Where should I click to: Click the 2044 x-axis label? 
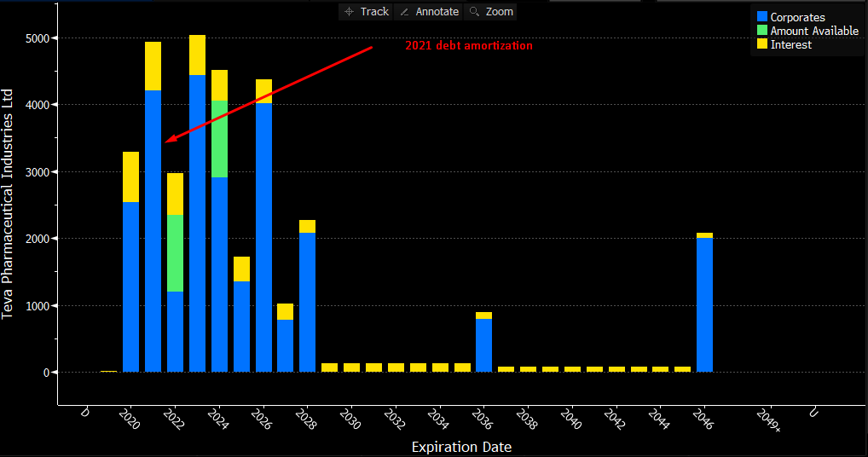pos(659,419)
